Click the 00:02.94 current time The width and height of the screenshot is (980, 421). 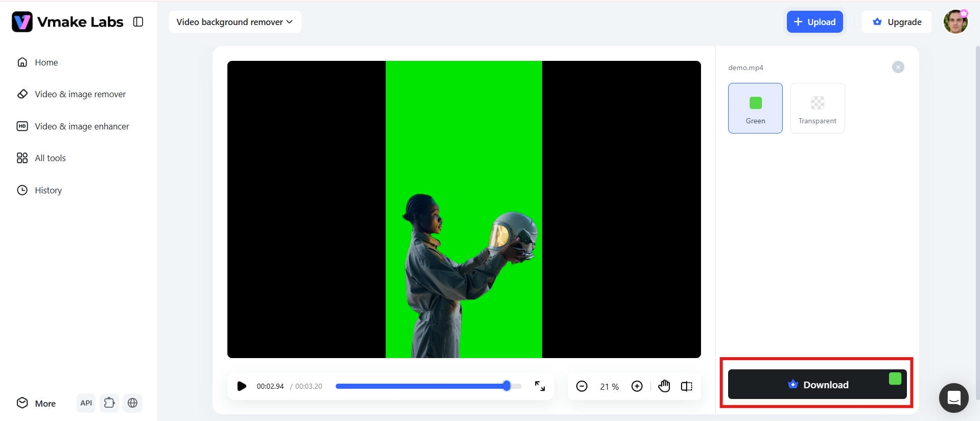(x=270, y=386)
